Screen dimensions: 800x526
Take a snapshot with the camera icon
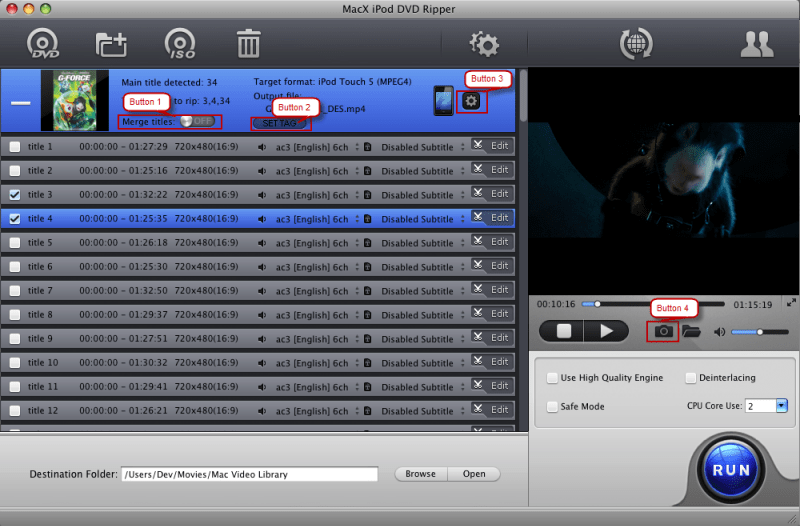pos(663,332)
